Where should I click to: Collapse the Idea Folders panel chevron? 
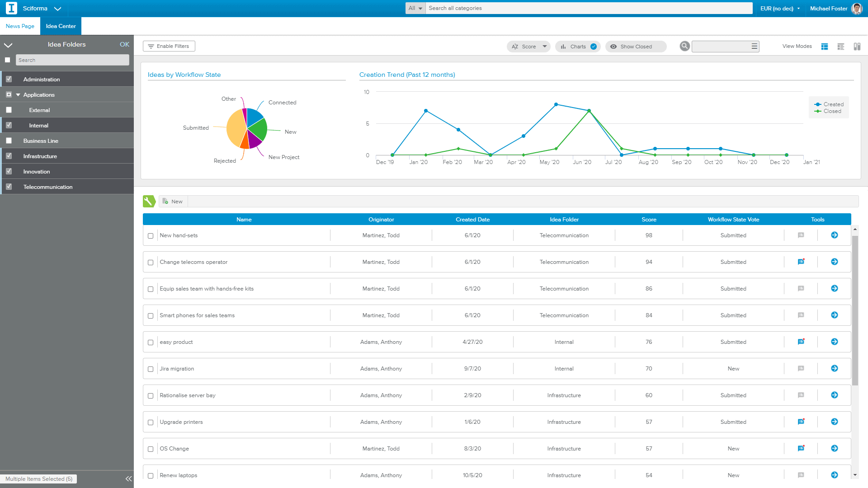pos(8,45)
